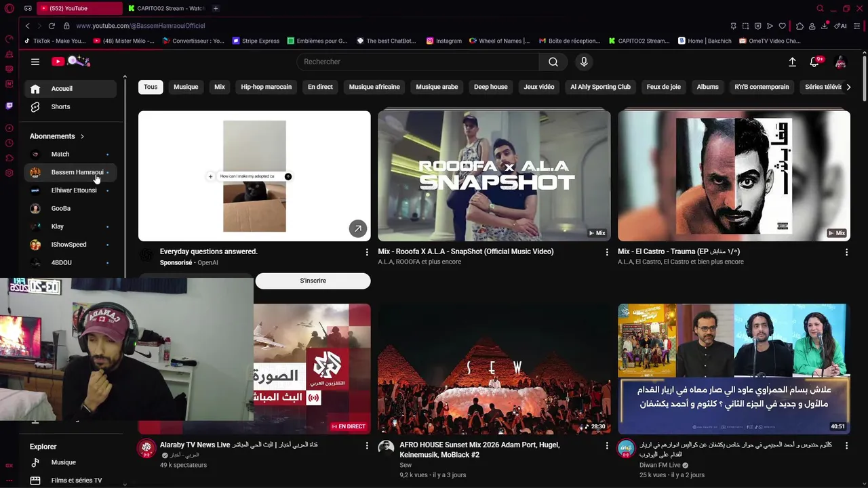Open Opera sidebar settings gear

tap(9, 173)
